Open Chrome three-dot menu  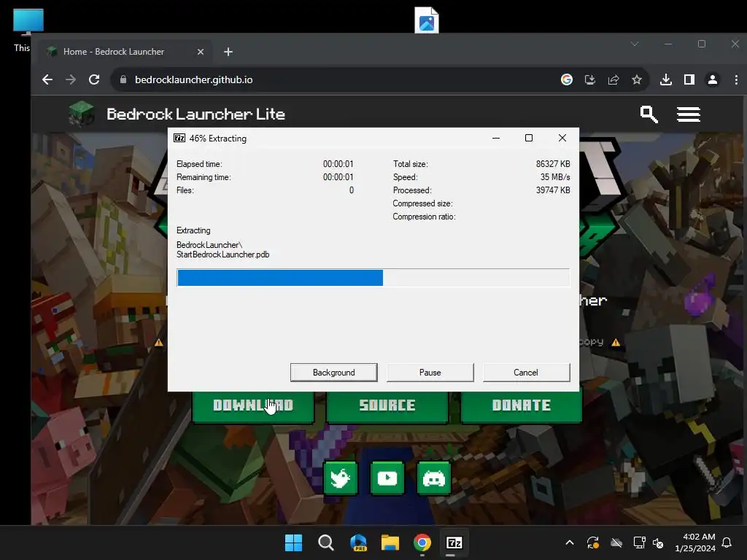(736, 79)
